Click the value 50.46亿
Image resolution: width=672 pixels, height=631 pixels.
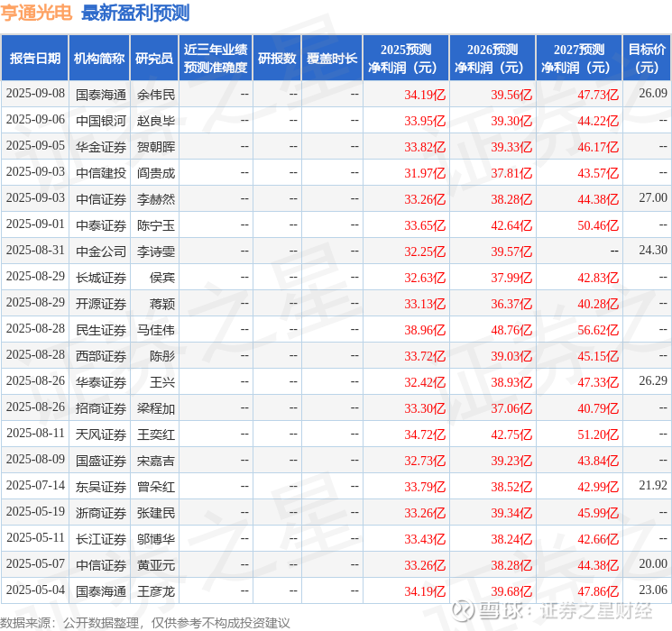tap(598, 225)
